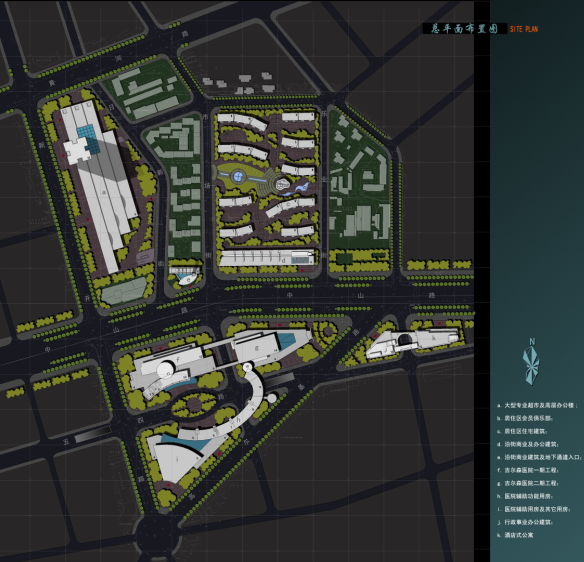Screen dimensions: 584x562
Task: Select legend entry 'h. 医院辅助功能用房'
Action: (x=524, y=496)
